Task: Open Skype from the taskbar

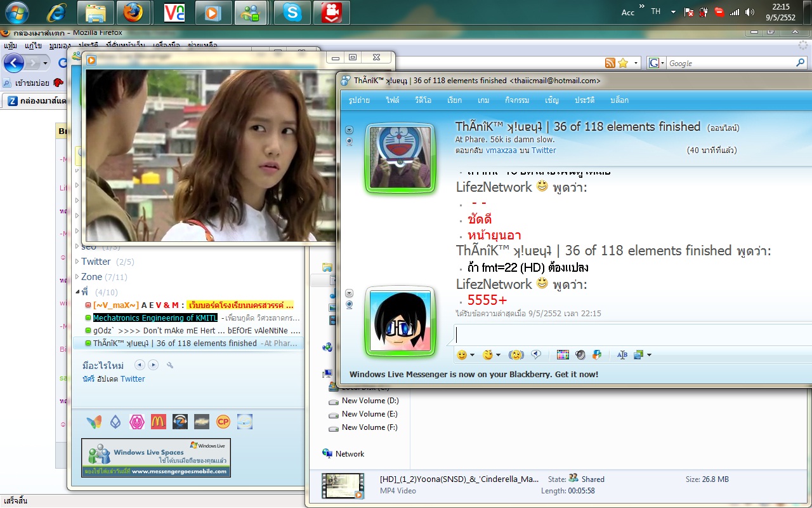Action: (292, 13)
